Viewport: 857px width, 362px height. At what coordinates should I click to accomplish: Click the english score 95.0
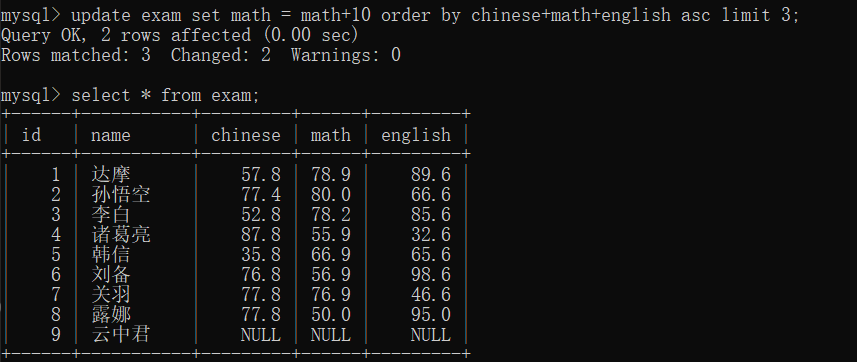(431, 314)
